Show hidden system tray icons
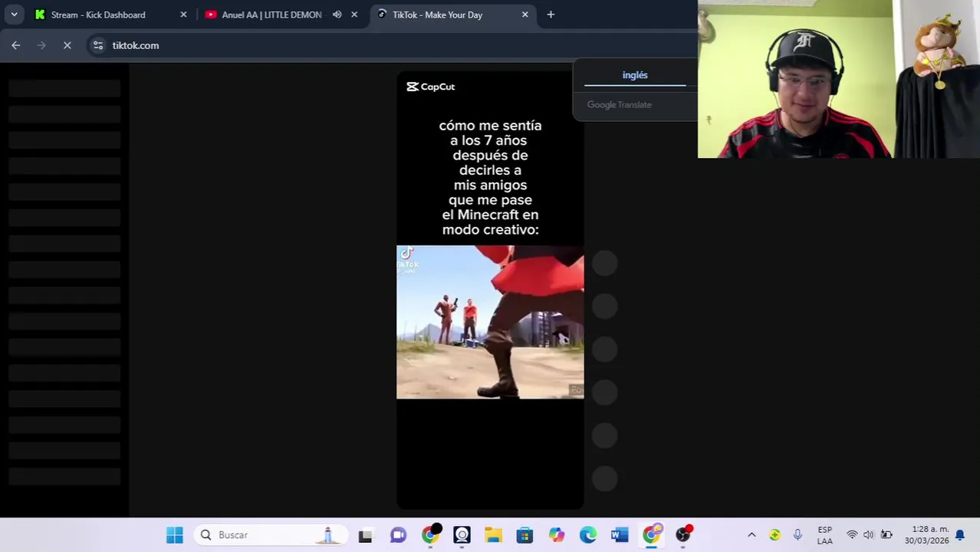Screen dimensions: 980x552 (751, 535)
